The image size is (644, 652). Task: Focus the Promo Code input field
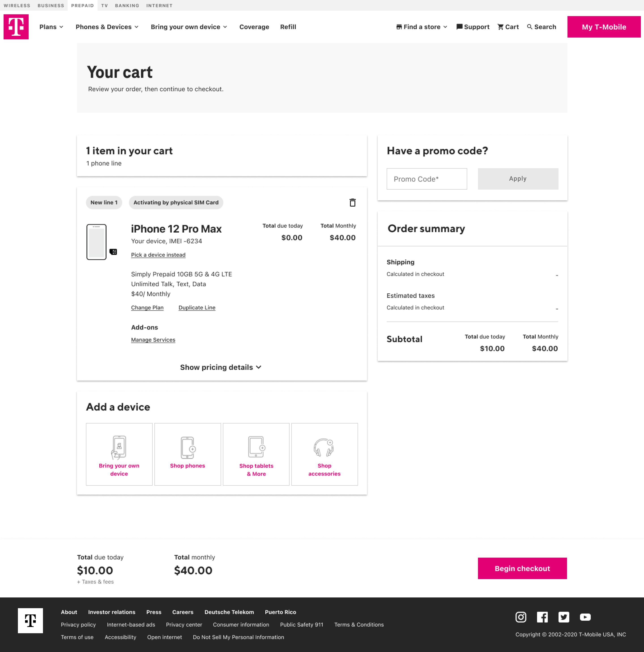pos(426,179)
